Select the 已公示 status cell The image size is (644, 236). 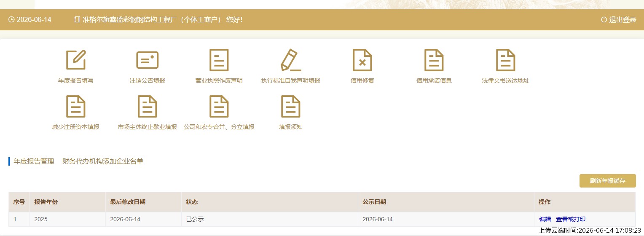[x=270, y=219]
